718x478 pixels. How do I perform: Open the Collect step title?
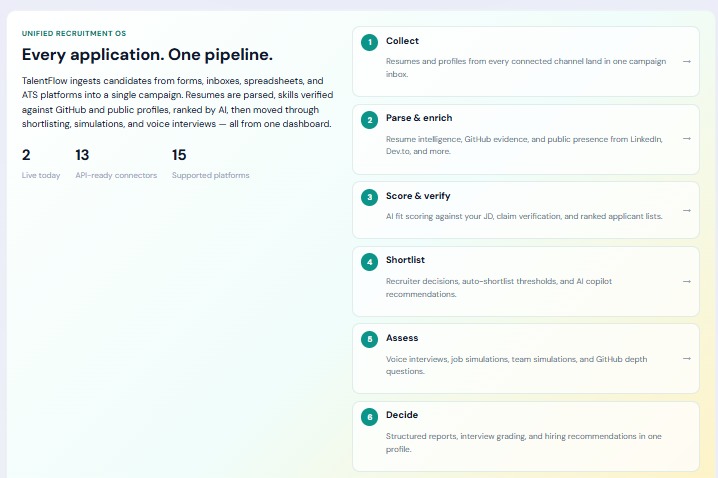402,41
